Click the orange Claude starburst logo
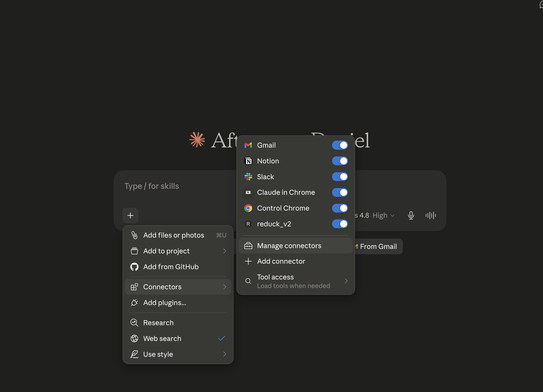The height and width of the screenshot is (392, 543). (x=197, y=139)
